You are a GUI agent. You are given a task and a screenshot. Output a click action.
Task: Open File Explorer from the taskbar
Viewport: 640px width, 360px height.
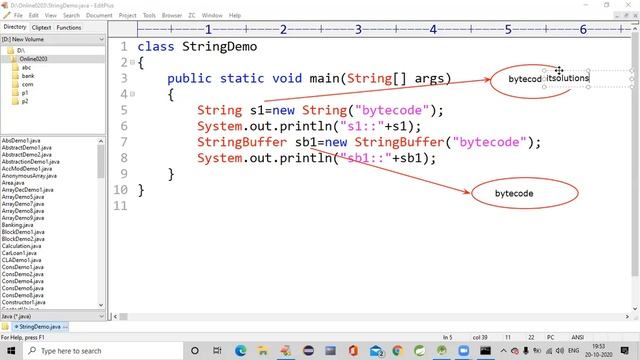point(263,351)
